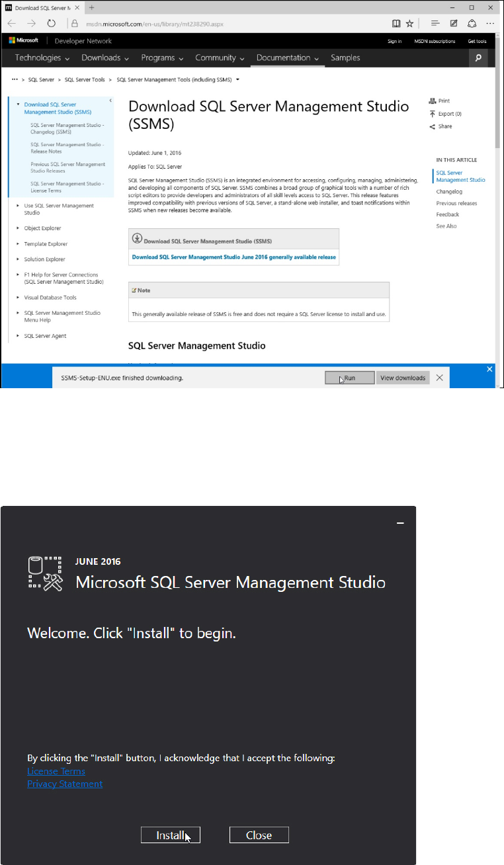This screenshot has height=865, width=504.
Task: Dismiss the download notification bar
Action: (440, 378)
